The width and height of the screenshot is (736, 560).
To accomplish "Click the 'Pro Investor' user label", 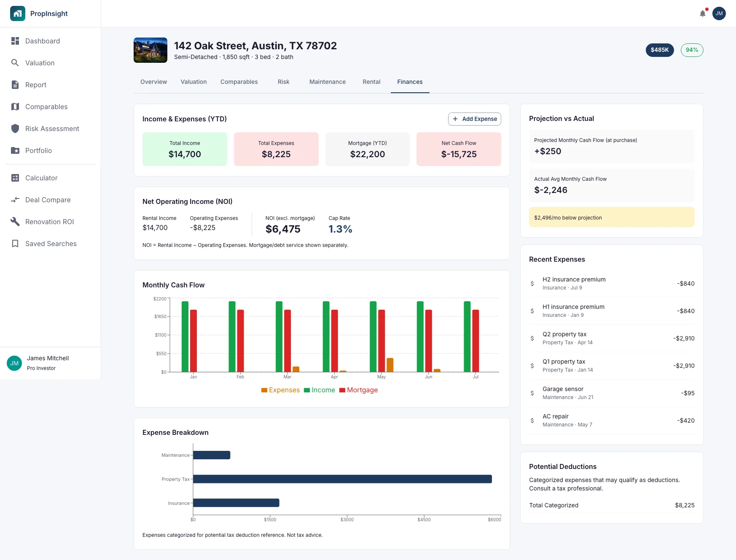I will [41, 368].
